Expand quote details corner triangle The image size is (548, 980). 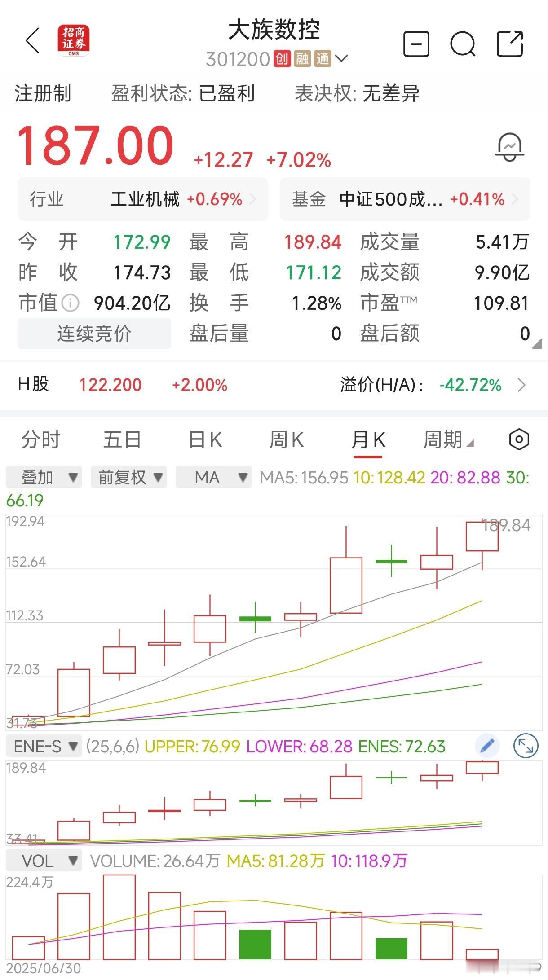(x=537, y=344)
